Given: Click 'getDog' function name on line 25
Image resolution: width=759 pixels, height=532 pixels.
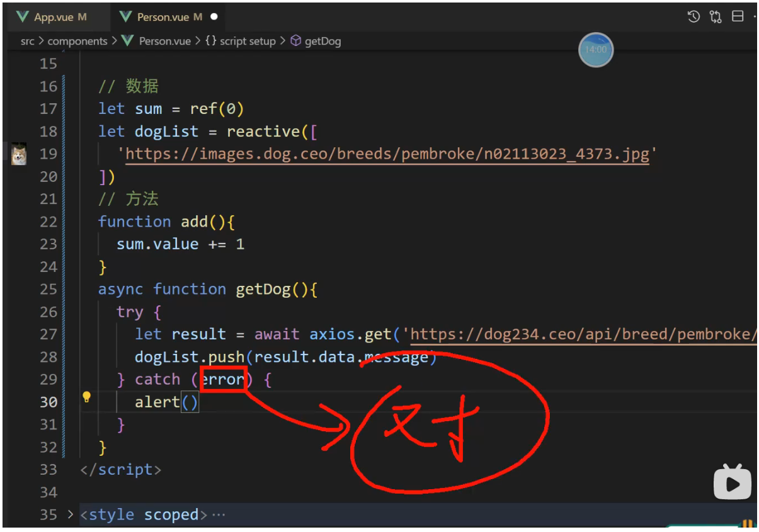Looking at the screenshot, I should point(263,290).
